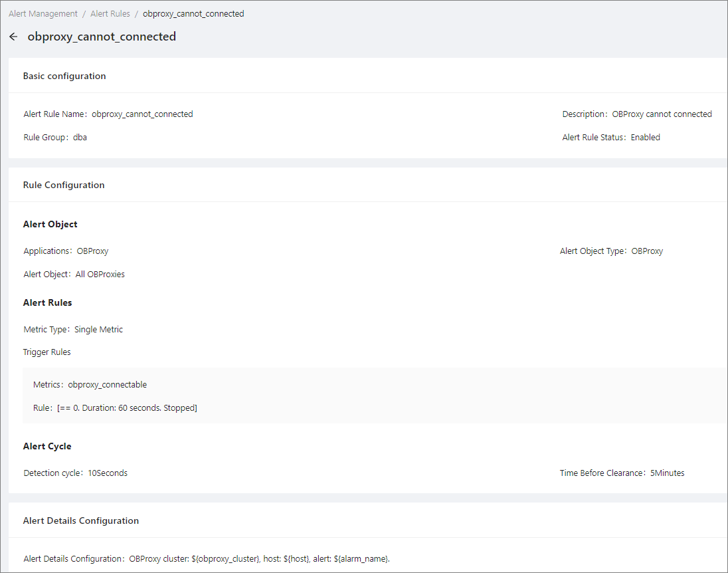Select the Rule Configuration section heading
The image size is (728, 573).
pos(64,185)
